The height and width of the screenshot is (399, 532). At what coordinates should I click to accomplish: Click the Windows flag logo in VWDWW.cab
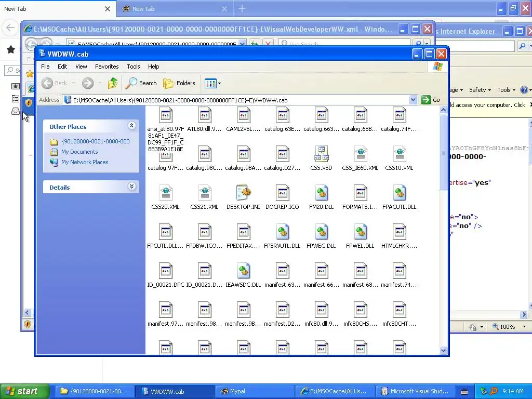[x=437, y=66]
